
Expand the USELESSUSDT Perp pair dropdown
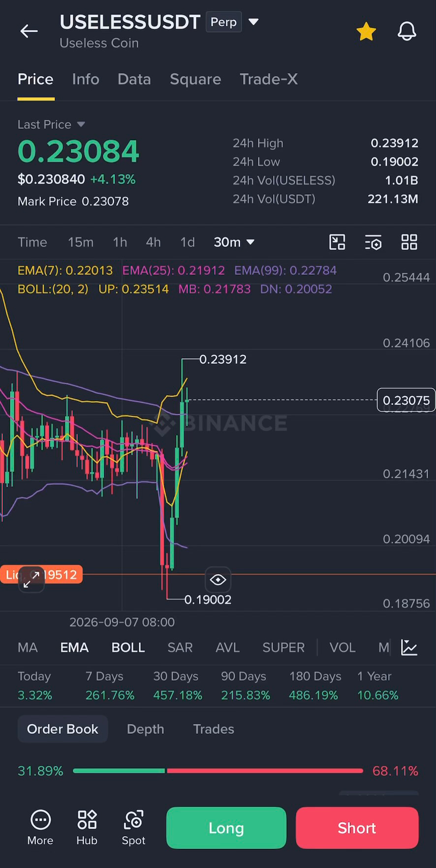[253, 22]
